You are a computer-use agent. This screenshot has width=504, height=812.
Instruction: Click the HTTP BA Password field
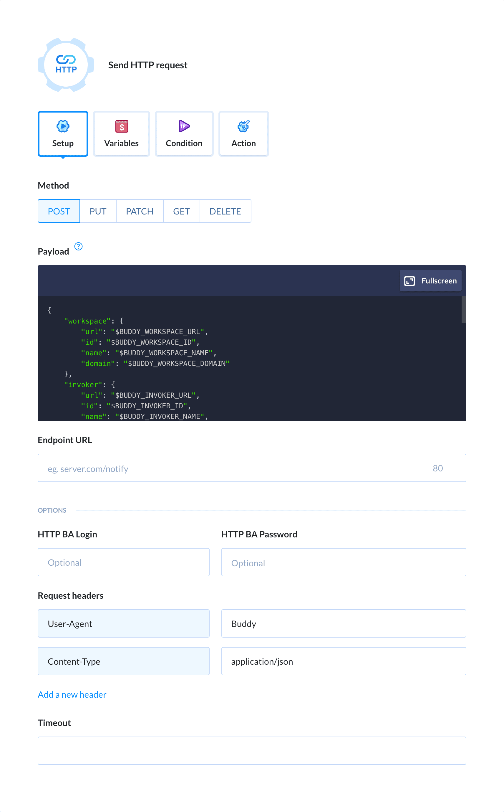click(x=343, y=562)
